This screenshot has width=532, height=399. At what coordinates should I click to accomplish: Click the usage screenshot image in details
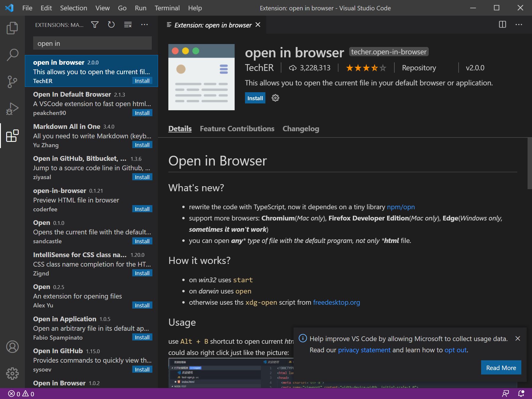231,373
